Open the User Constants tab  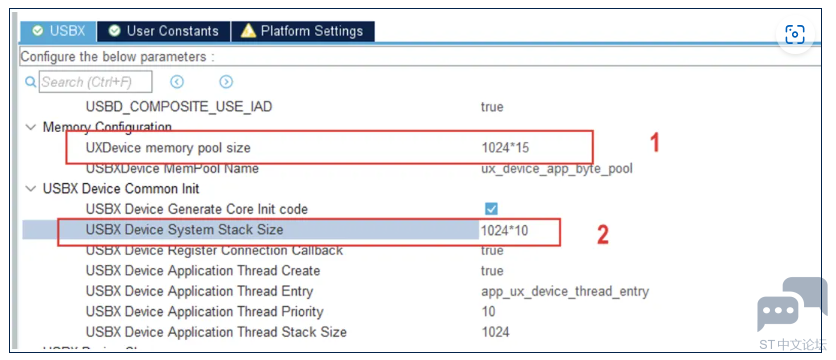[164, 31]
